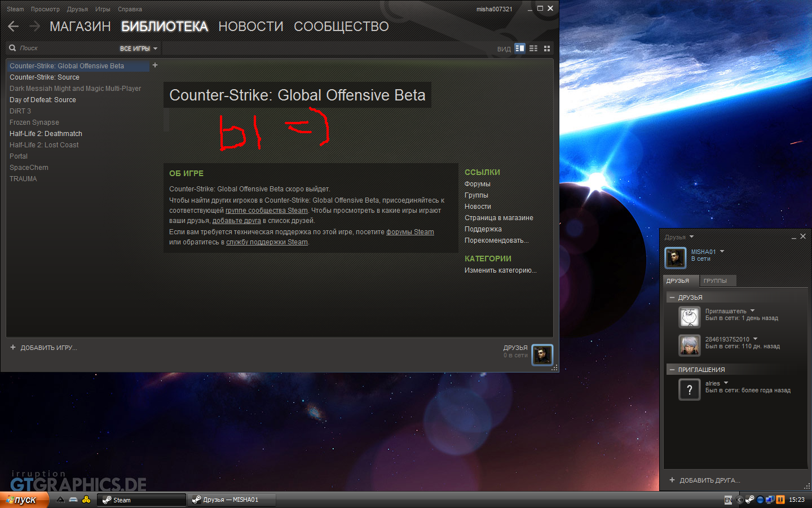Click the dark triangular quick-launch icon

pos(60,500)
